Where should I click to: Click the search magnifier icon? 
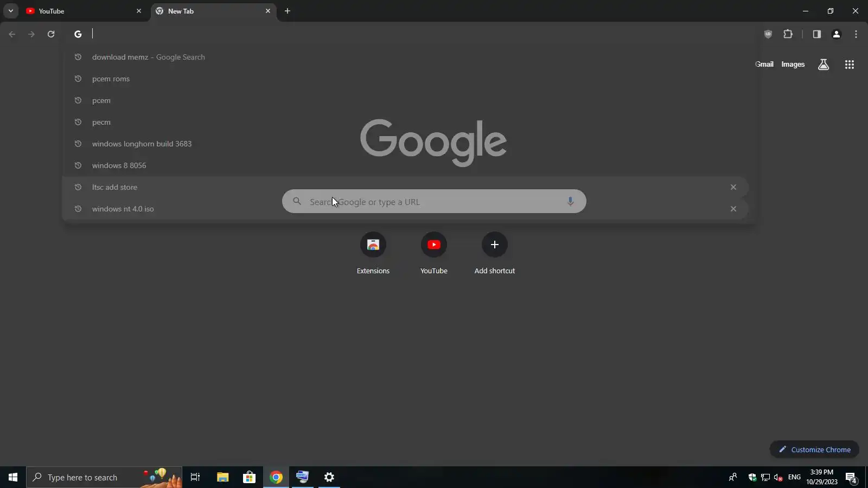tap(297, 201)
